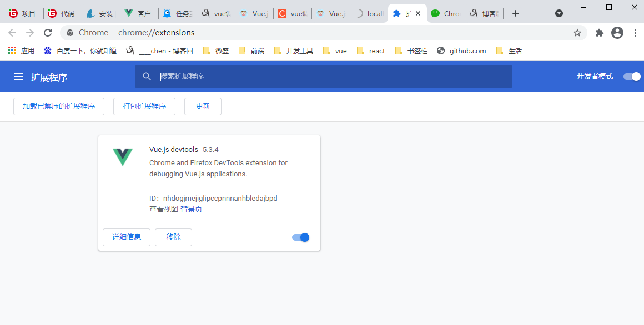
Task: Switch to the green Chro tab
Action: [x=446, y=13]
